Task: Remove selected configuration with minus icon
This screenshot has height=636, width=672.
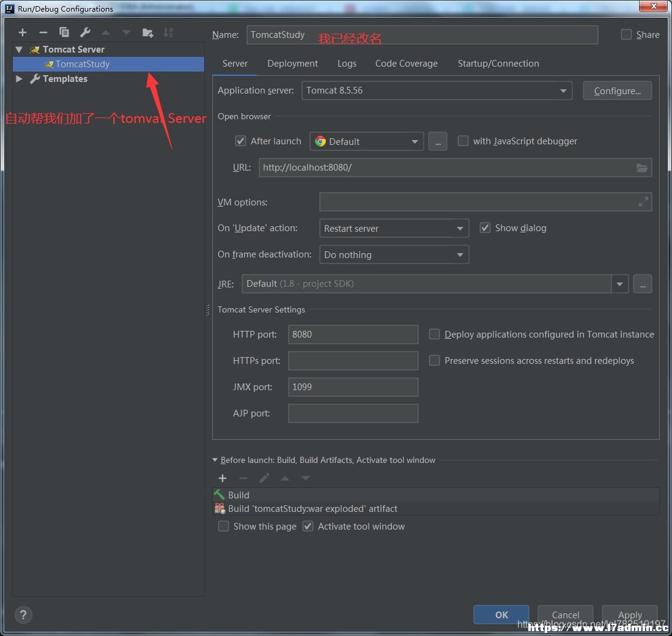Action: (43, 32)
